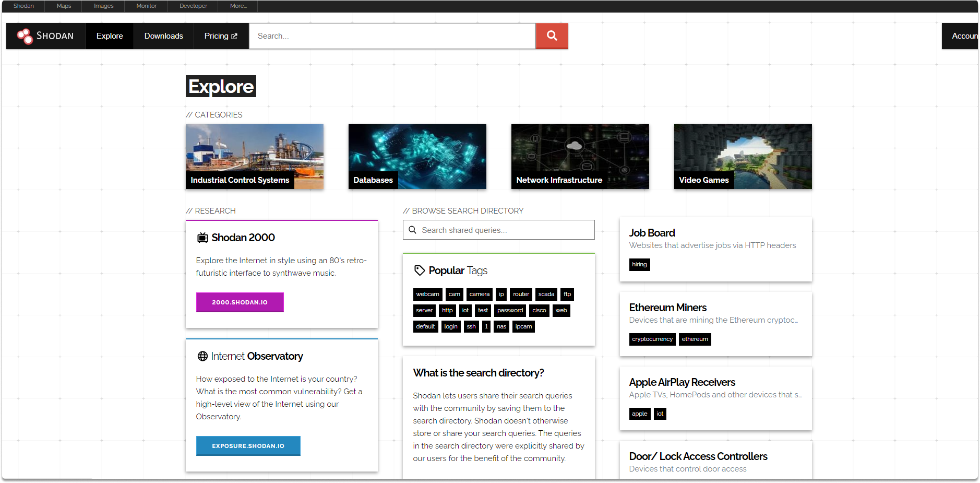Select the Maps tab in top bar
Image resolution: width=980 pixels, height=483 pixels.
(64, 6)
